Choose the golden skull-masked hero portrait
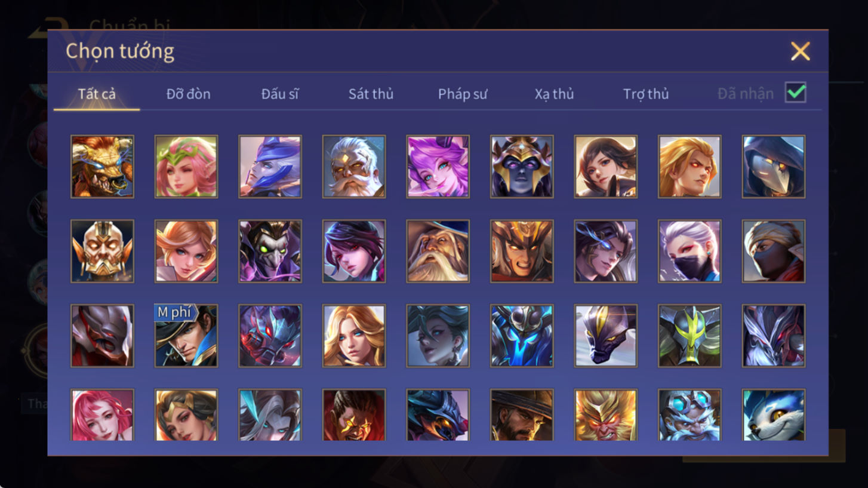The width and height of the screenshot is (868, 488). (x=102, y=251)
